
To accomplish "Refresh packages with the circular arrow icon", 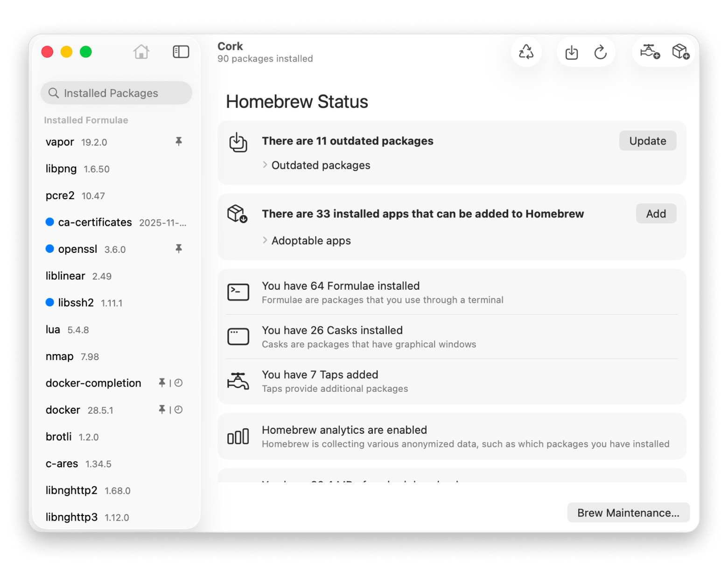I will (600, 52).
